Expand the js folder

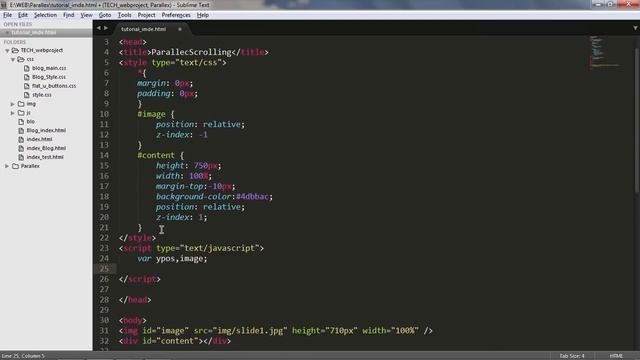pos(13,113)
